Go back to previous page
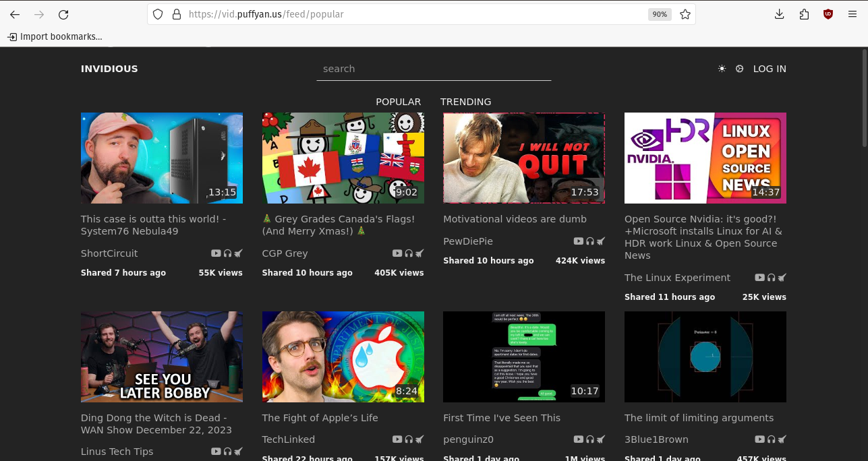 click(15, 14)
